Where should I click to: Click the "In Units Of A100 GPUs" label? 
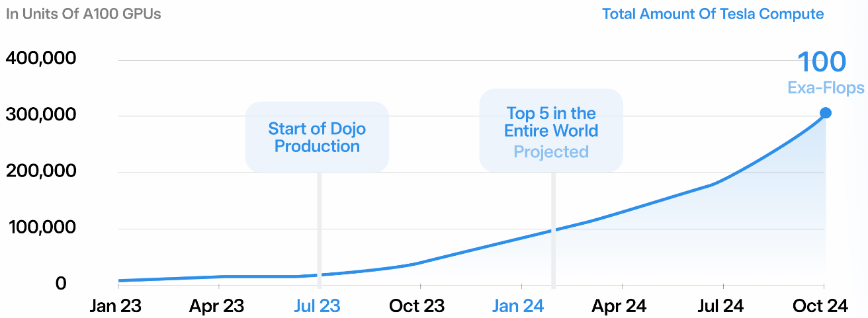coord(83,14)
